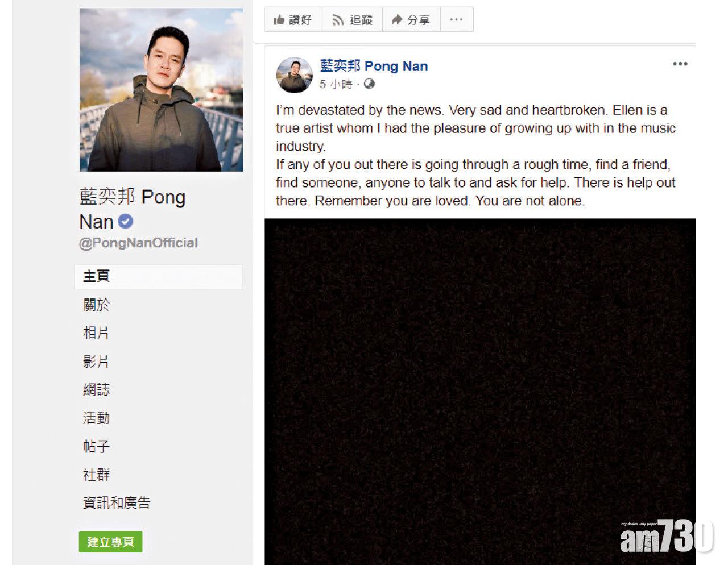Click the 讚好 thumbs-up button

point(293,20)
